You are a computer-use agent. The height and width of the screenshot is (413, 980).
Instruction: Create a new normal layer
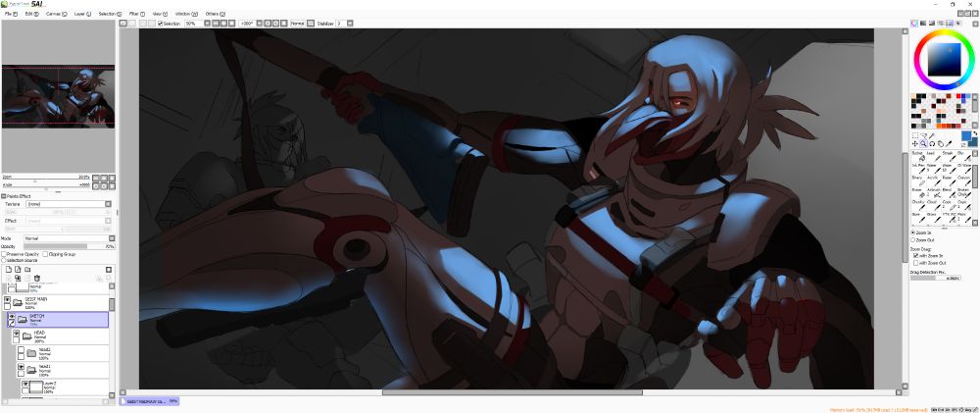click(x=9, y=270)
